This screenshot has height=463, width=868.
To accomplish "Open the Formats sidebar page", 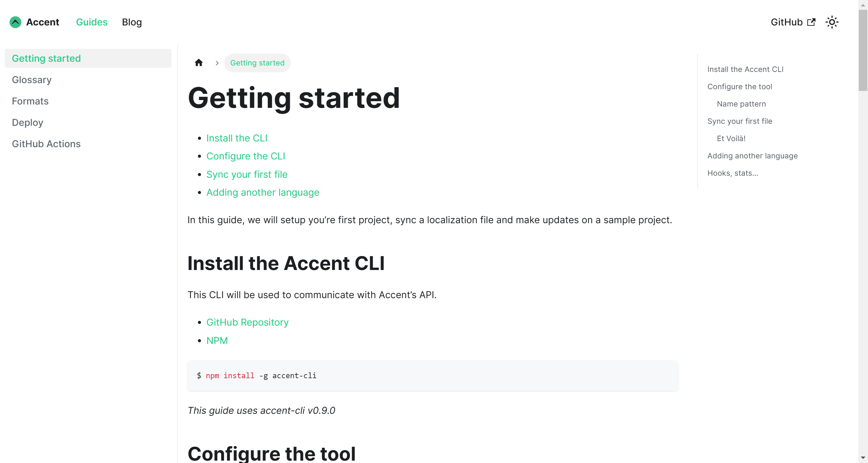I will point(30,101).
